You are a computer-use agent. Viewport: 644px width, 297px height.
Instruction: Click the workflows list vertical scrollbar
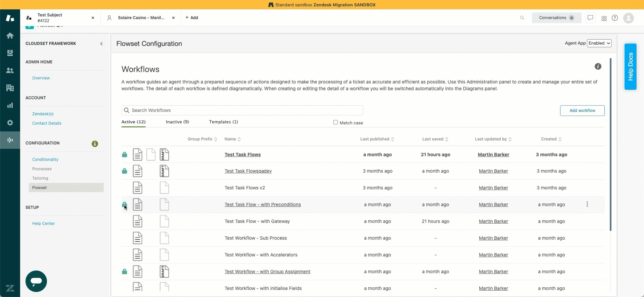tap(610, 144)
